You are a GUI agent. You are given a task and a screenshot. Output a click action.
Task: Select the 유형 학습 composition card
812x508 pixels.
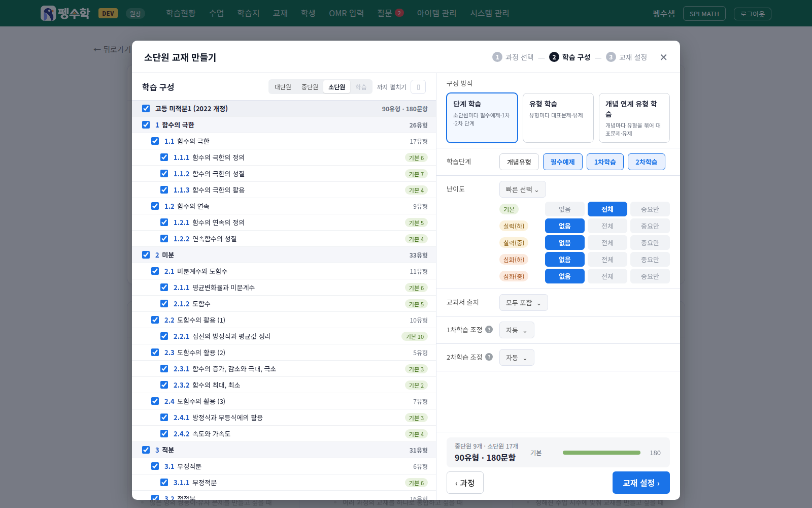tap(558, 118)
